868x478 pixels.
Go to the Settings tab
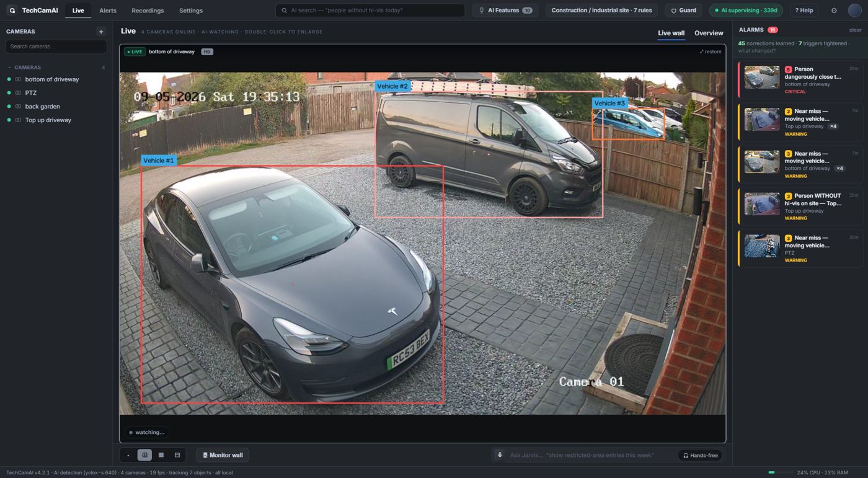click(x=191, y=11)
